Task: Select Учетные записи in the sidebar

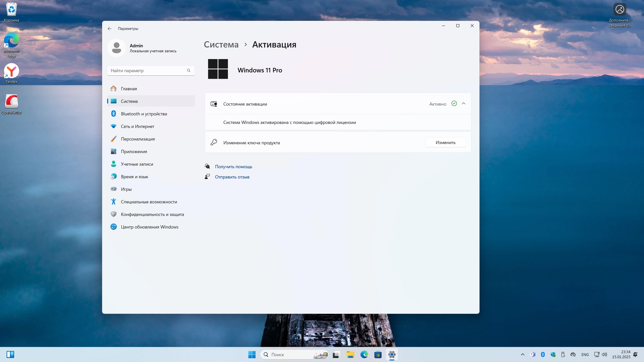Action: (x=137, y=164)
